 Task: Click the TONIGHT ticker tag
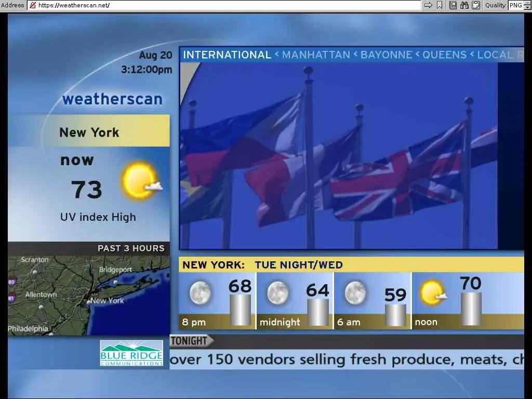(x=191, y=341)
